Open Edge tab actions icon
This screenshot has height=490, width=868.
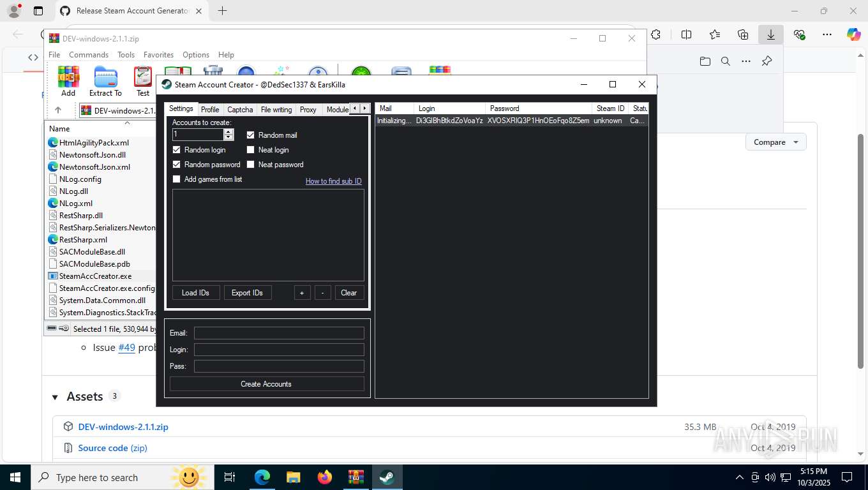[x=38, y=11]
